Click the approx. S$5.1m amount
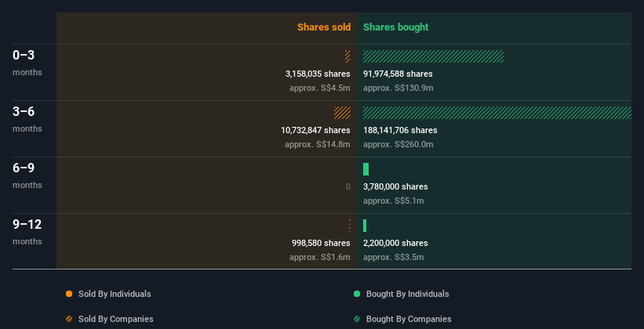The width and height of the screenshot is (644, 329). [x=394, y=201]
